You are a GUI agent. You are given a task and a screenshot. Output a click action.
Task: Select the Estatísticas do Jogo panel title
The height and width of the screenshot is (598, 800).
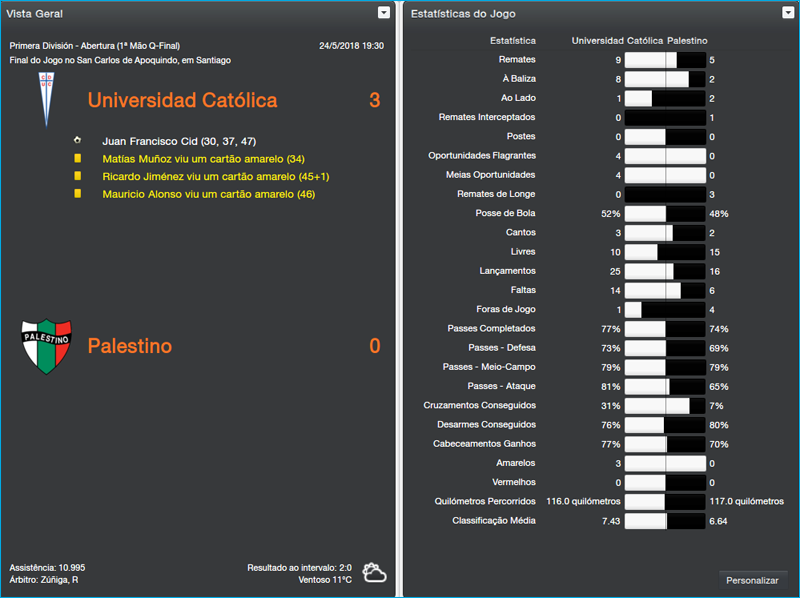click(463, 13)
